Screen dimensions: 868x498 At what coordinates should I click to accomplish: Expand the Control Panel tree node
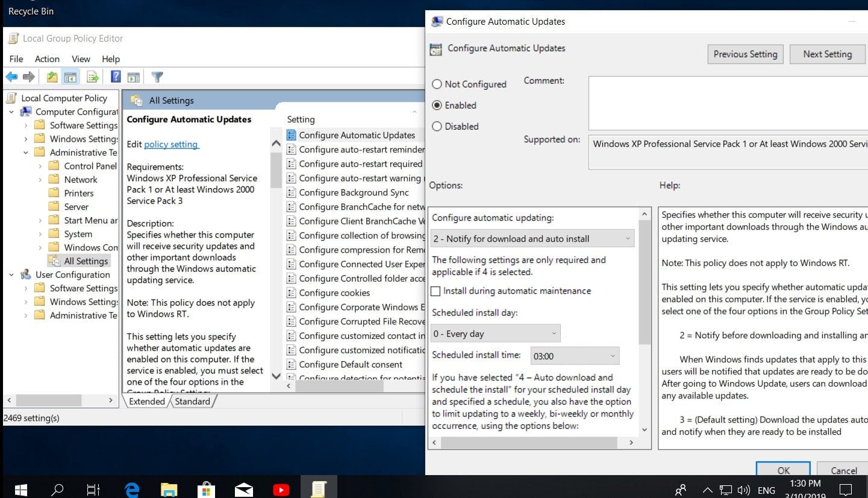coord(40,166)
